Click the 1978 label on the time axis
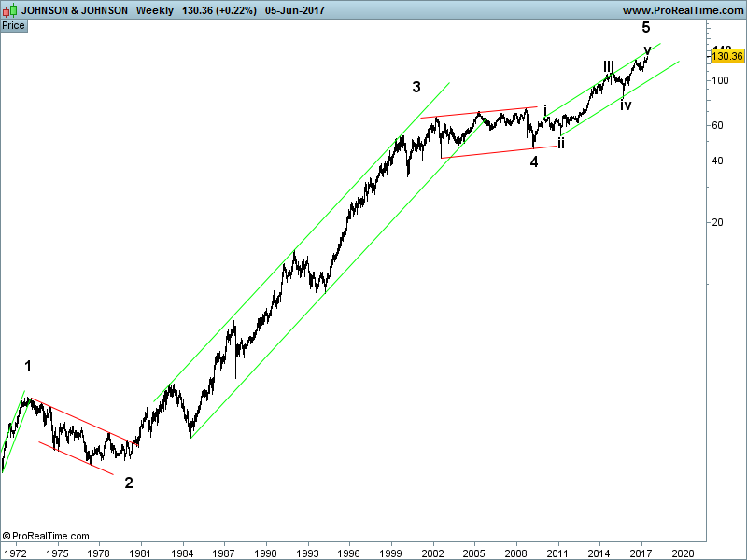Viewport: 747px width, 560px height. pyautogui.click(x=99, y=553)
